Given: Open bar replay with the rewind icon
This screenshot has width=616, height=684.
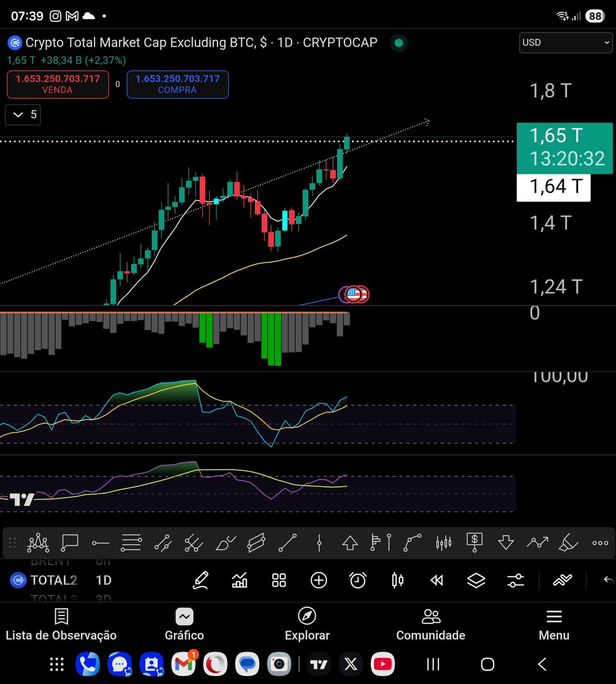Looking at the screenshot, I should pos(436,580).
